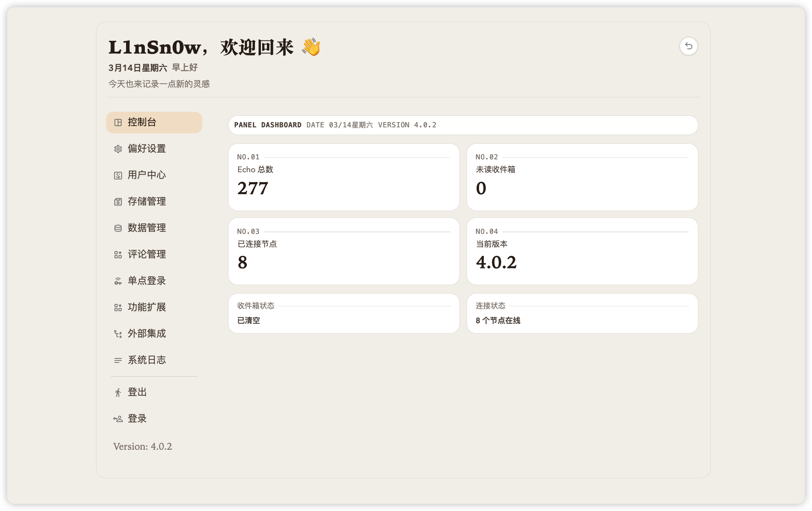
Task: Click the PANEL DASHBOARD header bar
Action: [463, 125]
